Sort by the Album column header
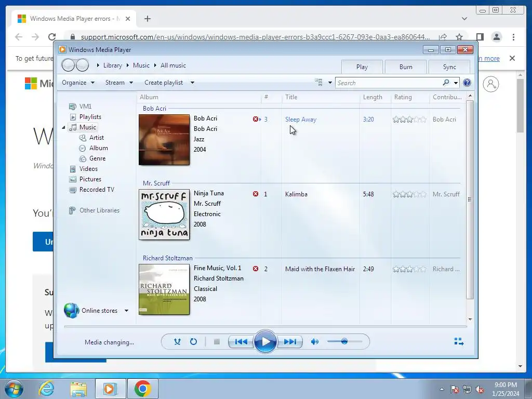 click(x=199, y=97)
